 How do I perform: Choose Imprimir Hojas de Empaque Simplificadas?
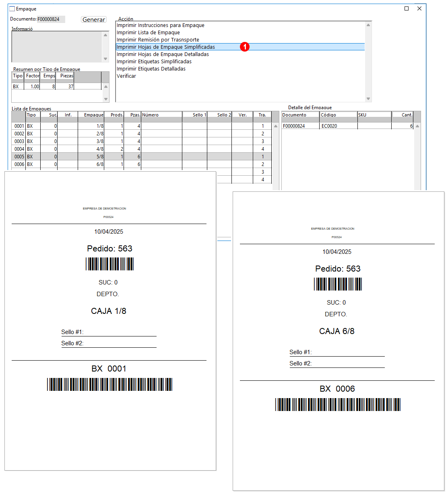pos(240,47)
